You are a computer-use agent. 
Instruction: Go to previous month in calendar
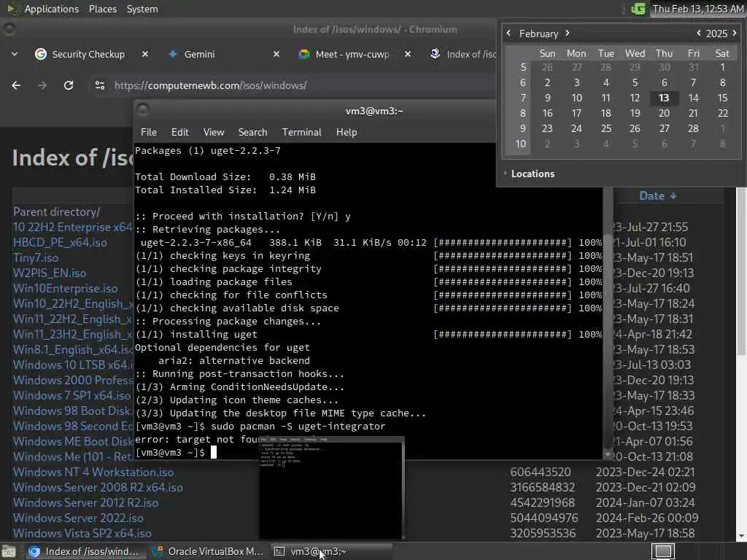(x=508, y=34)
